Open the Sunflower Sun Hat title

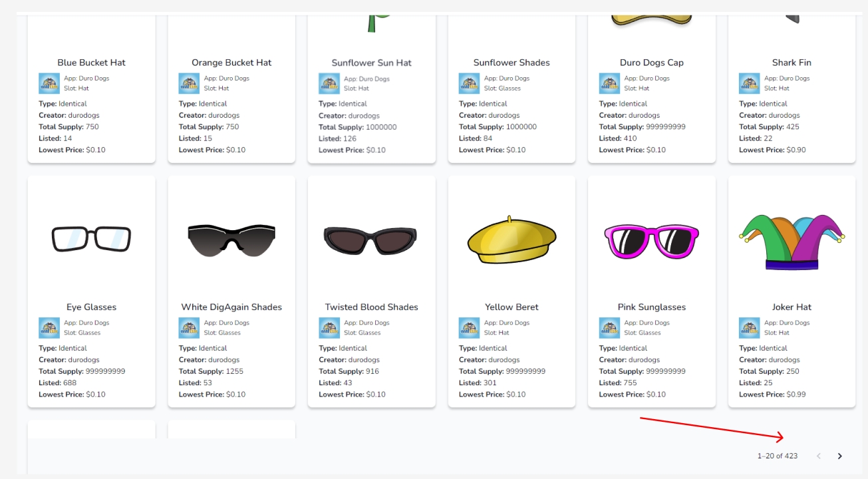372,63
